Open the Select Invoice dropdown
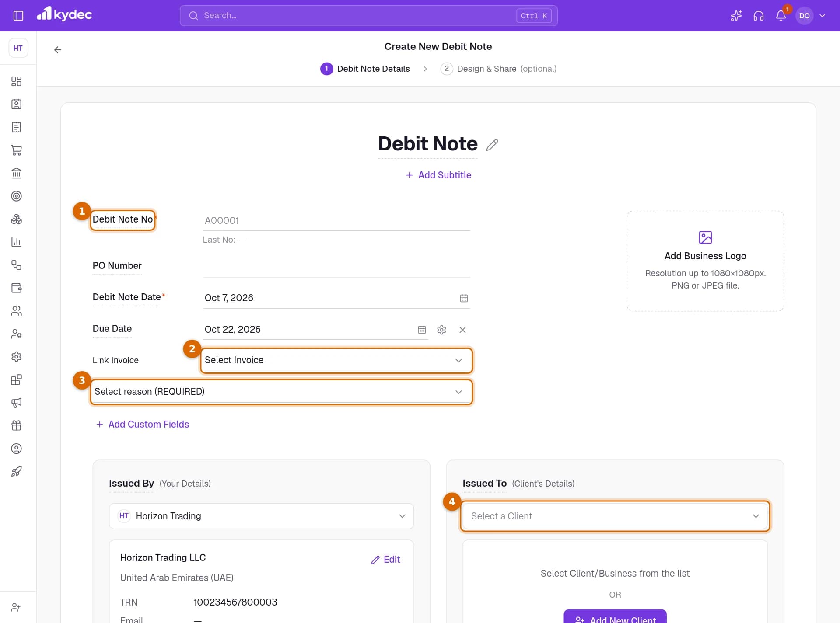The height and width of the screenshot is (623, 840). (336, 360)
